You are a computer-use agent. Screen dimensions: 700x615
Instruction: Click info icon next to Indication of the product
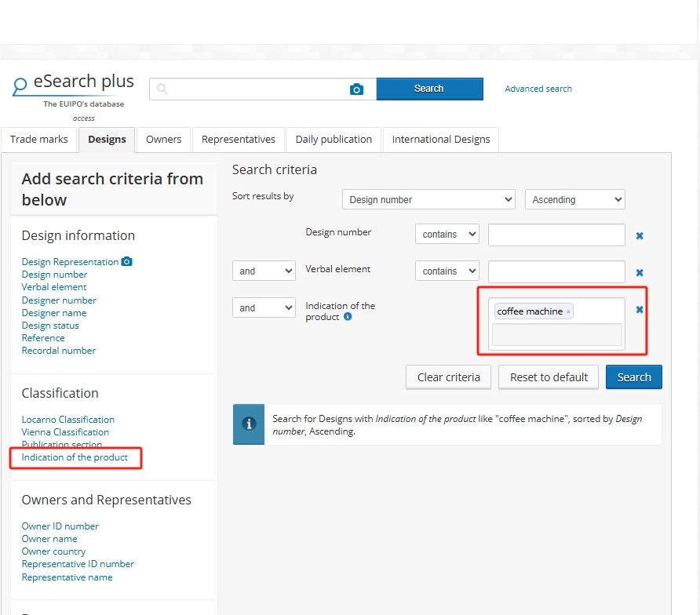click(x=348, y=317)
